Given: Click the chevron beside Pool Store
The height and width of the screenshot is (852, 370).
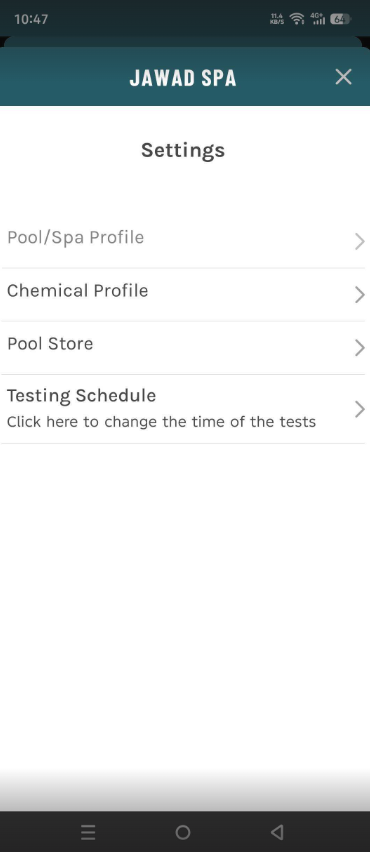Looking at the screenshot, I should pyautogui.click(x=359, y=348).
